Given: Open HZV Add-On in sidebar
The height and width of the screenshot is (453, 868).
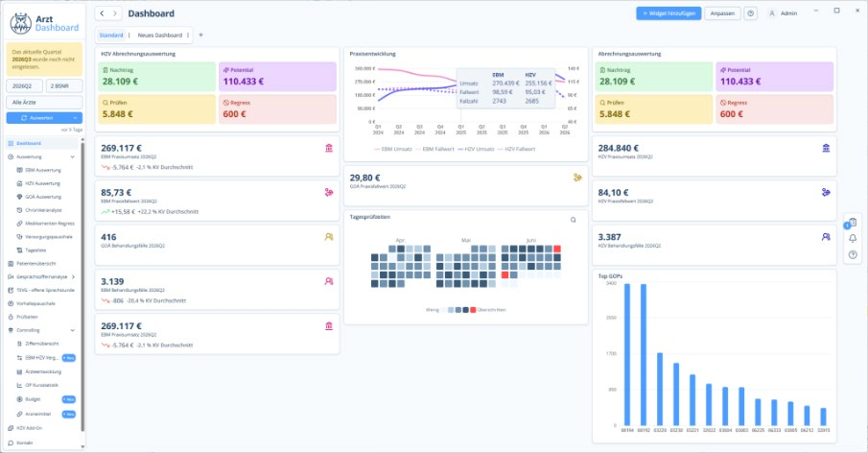Looking at the screenshot, I should tap(29, 428).
